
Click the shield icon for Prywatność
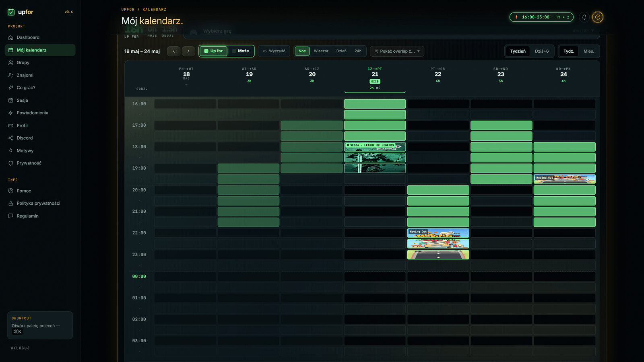(x=11, y=163)
